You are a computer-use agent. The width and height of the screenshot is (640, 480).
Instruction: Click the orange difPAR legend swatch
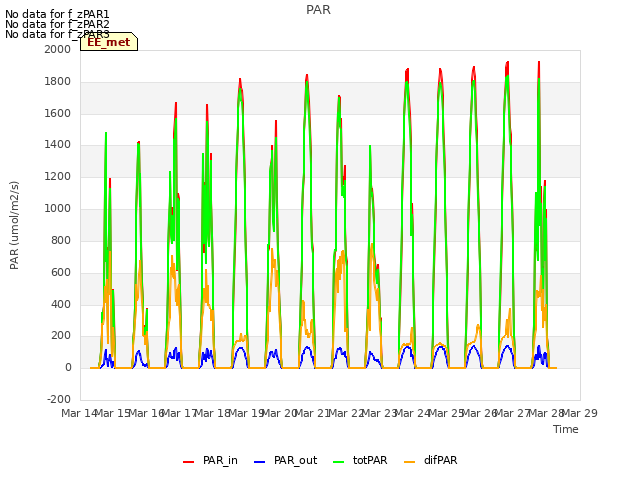click(x=409, y=462)
